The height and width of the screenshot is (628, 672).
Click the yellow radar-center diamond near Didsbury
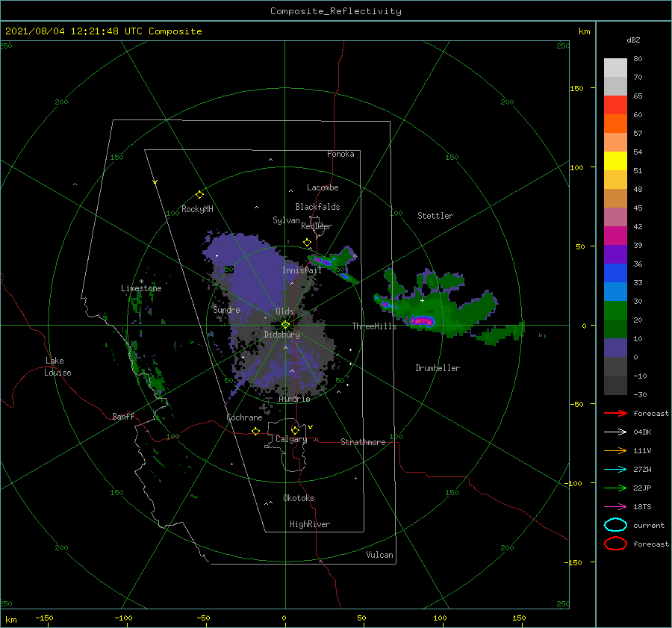point(285,325)
